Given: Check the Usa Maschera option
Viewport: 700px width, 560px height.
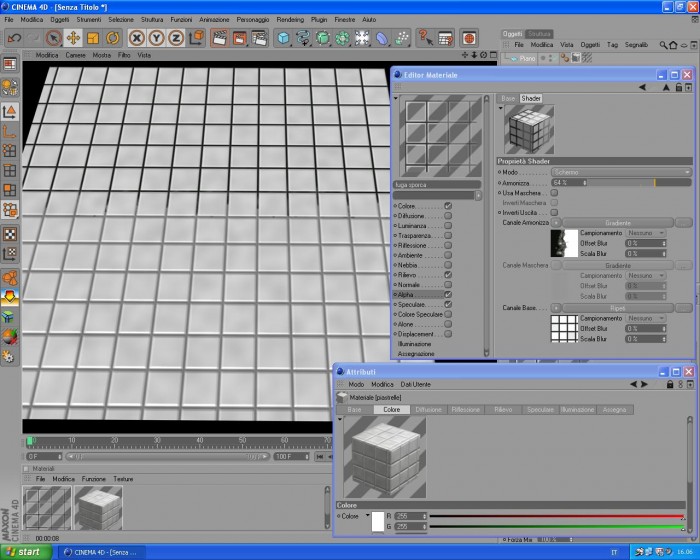Looking at the screenshot, I should click(x=554, y=193).
